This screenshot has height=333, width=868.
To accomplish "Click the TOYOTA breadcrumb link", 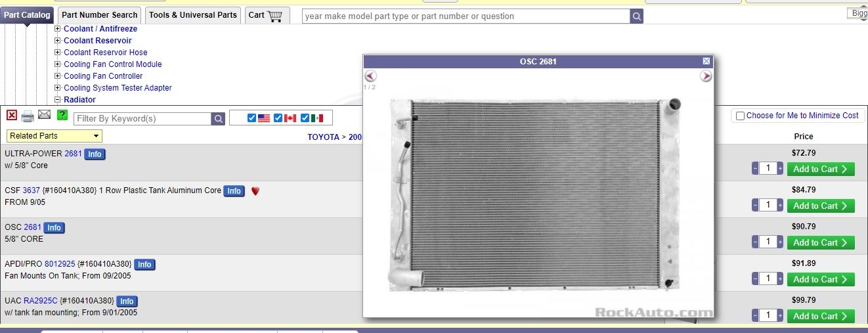I will click(x=324, y=137).
